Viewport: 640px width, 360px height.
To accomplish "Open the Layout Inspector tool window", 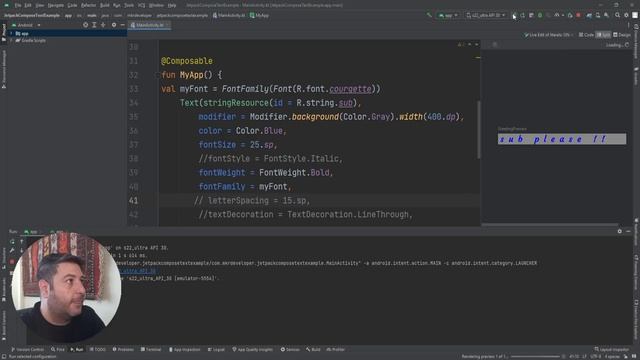I will click(x=612, y=349).
